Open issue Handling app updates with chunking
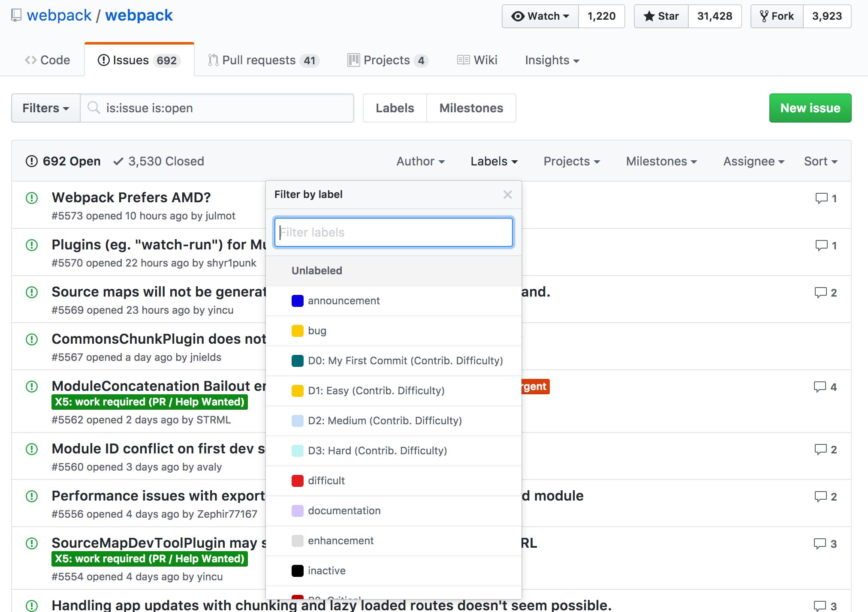The image size is (868, 612). [x=332, y=605]
